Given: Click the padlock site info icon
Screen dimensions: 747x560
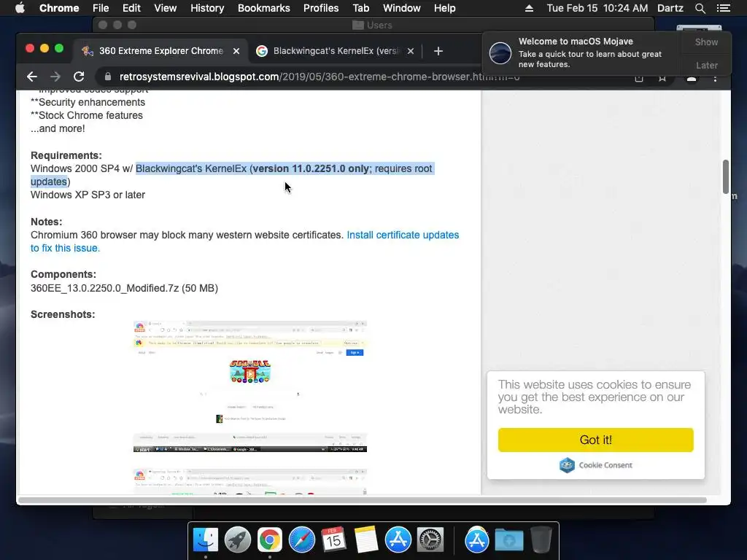Looking at the screenshot, I should pos(108,77).
